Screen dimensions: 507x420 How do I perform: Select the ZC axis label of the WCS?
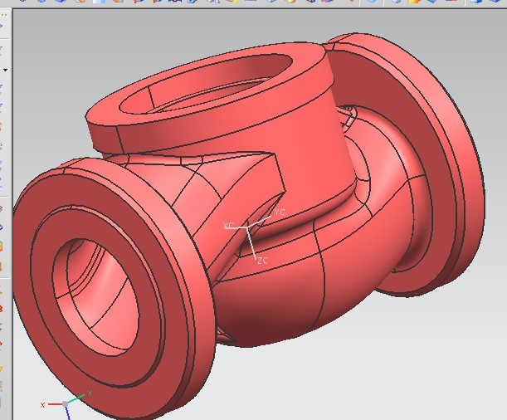click(263, 261)
